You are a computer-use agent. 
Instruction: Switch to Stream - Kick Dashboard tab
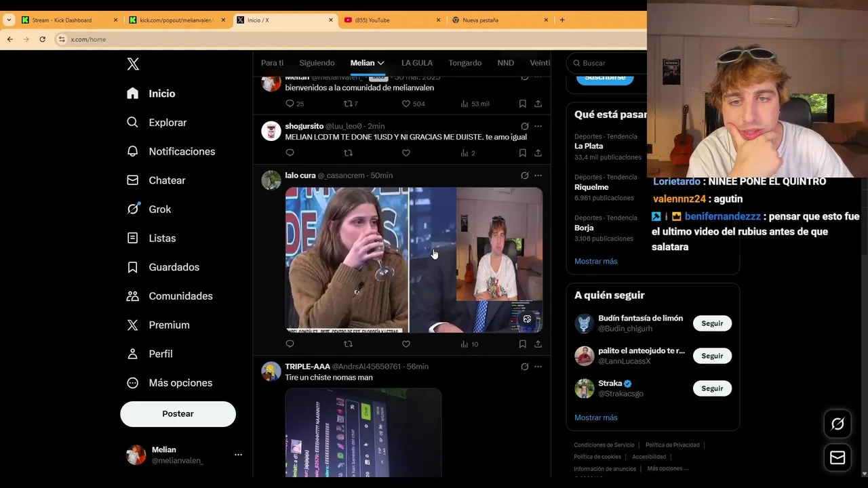point(68,20)
